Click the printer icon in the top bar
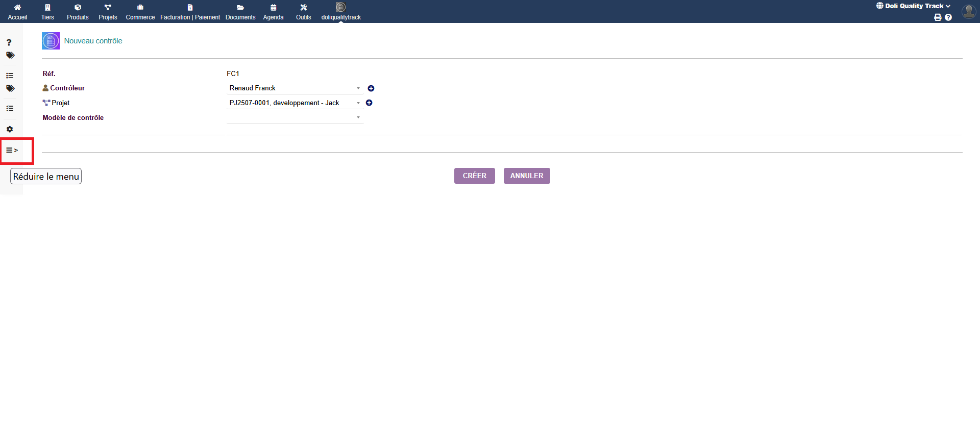 coord(938,17)
